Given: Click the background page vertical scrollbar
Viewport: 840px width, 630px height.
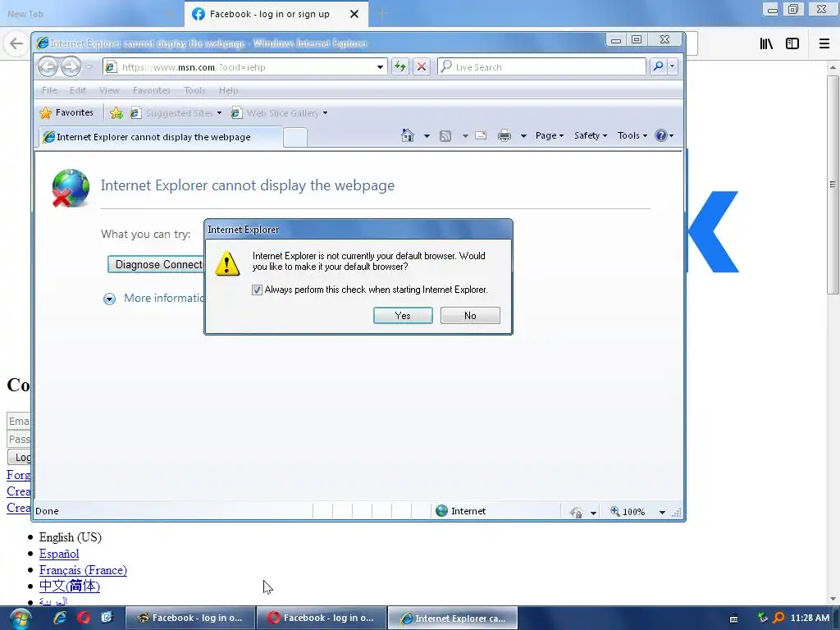Looking at the screenshot, I should 833,185.
